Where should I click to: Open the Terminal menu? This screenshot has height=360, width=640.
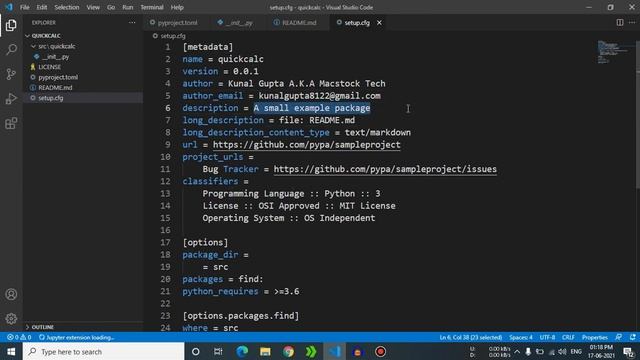point(152,7)
